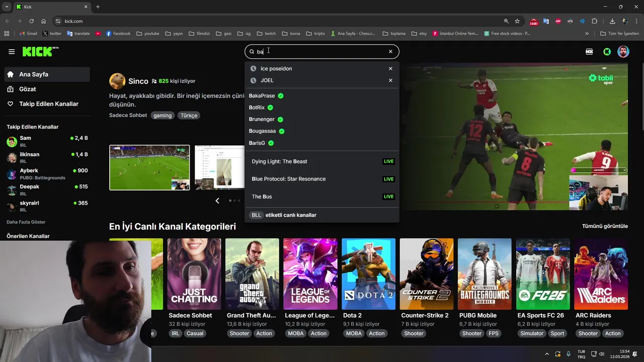The image size is (644, 362).
Task: Expand hidden bookmarks with the double chevron
Action: [587, 34]
